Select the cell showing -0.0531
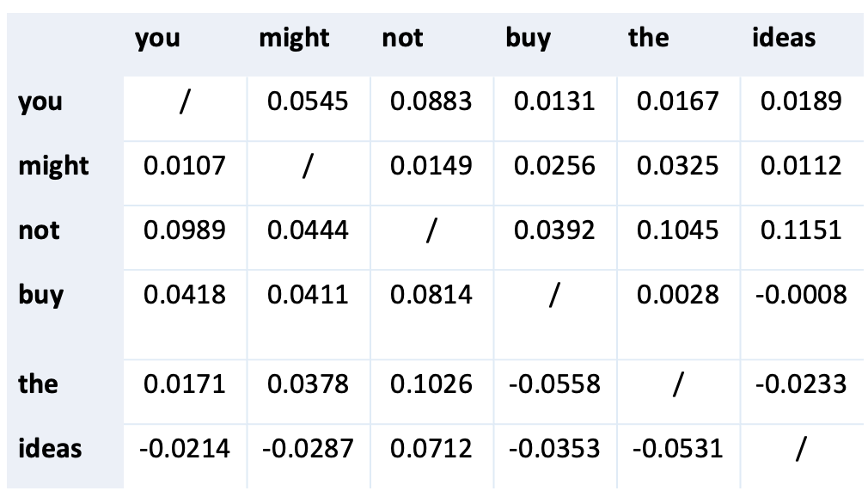868x497 pixels. [x=677, y=448]
